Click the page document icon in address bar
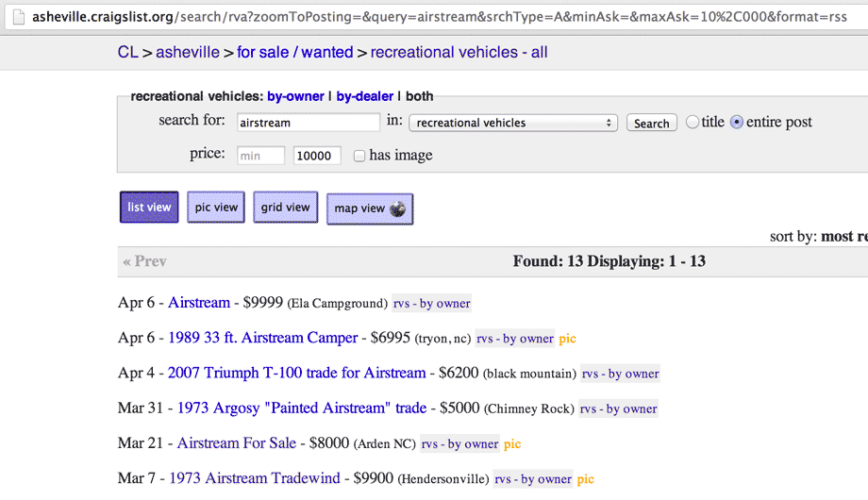868x500 pixels. coord(19,17)
